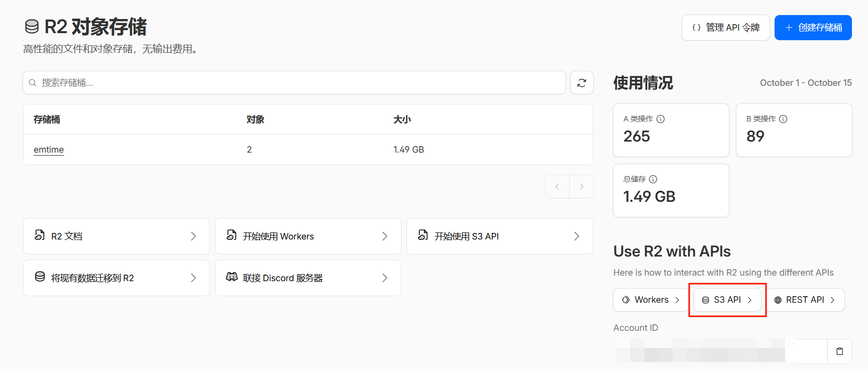Open the emtime bucket link
Screen dimensions: 868x371
tap(49, 150)
